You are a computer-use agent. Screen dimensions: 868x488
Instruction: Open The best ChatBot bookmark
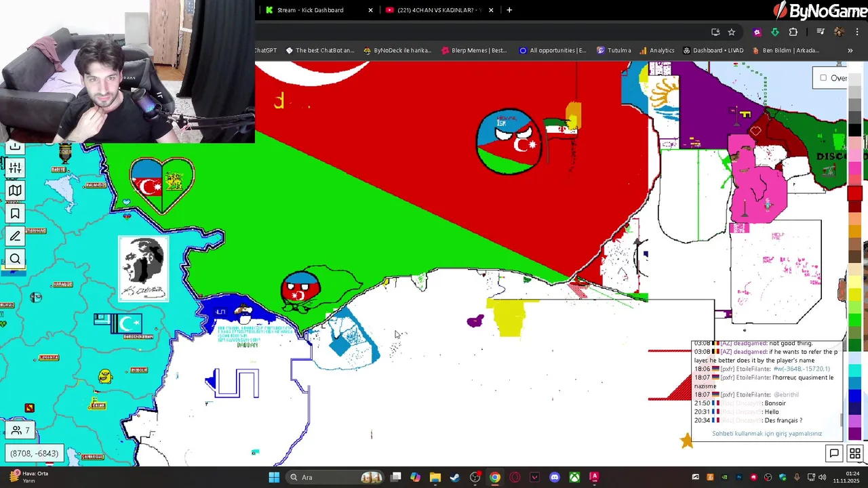(320, 50)
